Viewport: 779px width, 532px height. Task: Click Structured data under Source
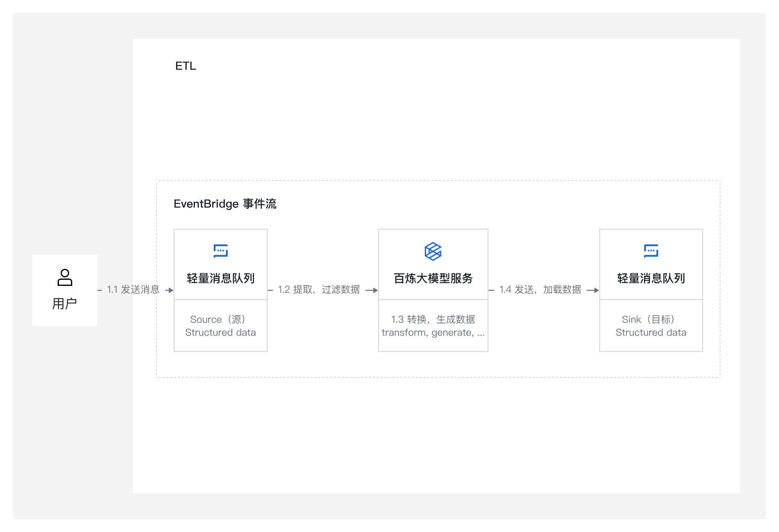tap(221, 332)
